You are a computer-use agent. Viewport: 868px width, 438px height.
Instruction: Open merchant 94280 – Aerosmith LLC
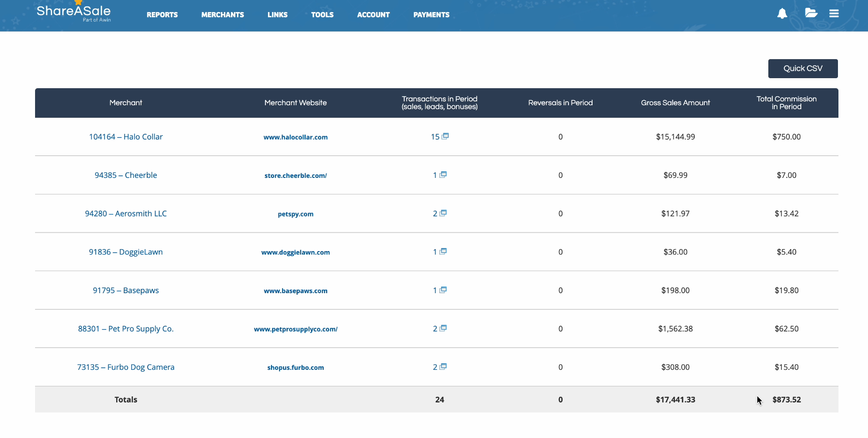[x=126, y=213]
